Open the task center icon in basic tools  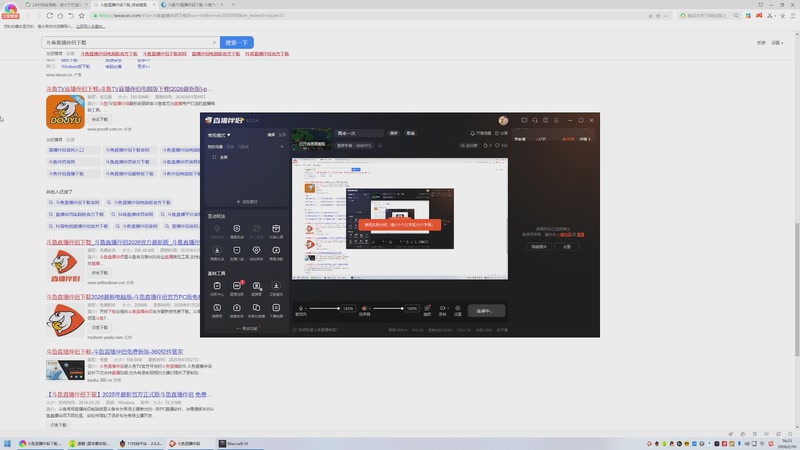tap(217, 286)
